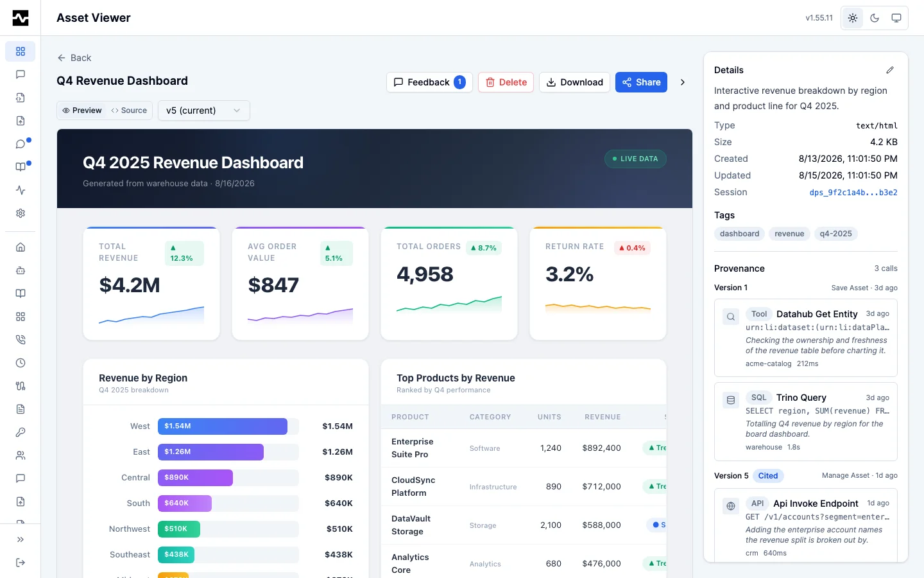The height and width of the screenshot is (578, 924).
Task: Open the document text sidebar icon
Action: [x=21, y=409]
